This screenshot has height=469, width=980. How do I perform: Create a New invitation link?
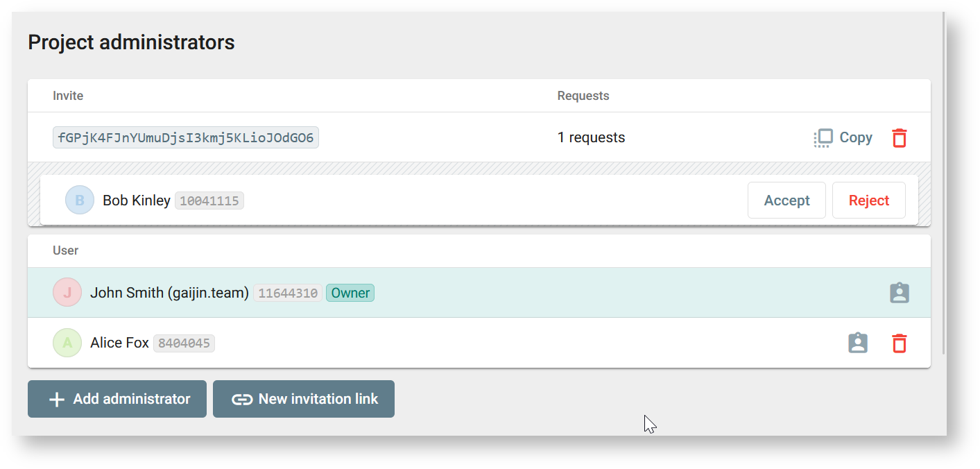point(304,399)
